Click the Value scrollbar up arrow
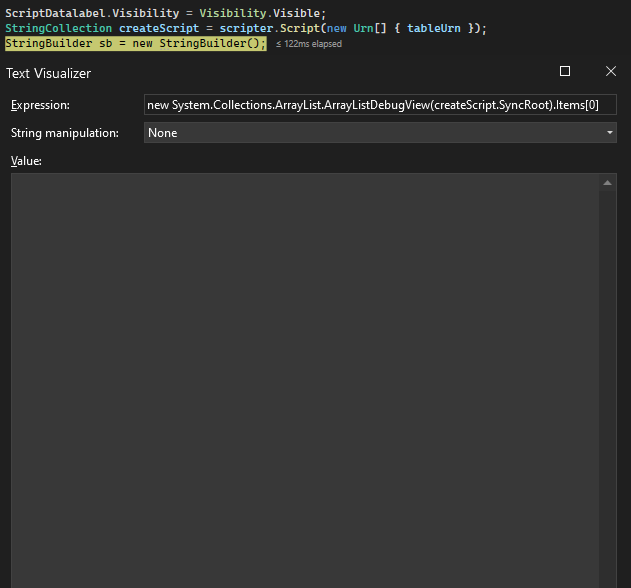Viewport: 631px width, 588px height. point(608,183)
